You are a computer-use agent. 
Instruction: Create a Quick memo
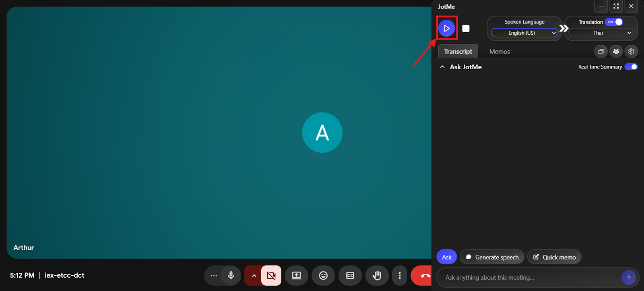(554, 257)
